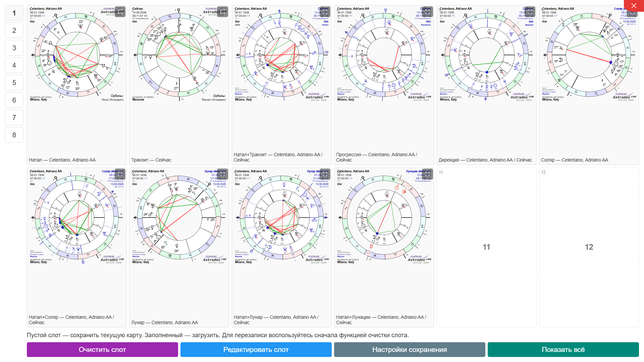The image size is (644, 362).
Task: Select slot page 8
Action: (x=14, y=135)
